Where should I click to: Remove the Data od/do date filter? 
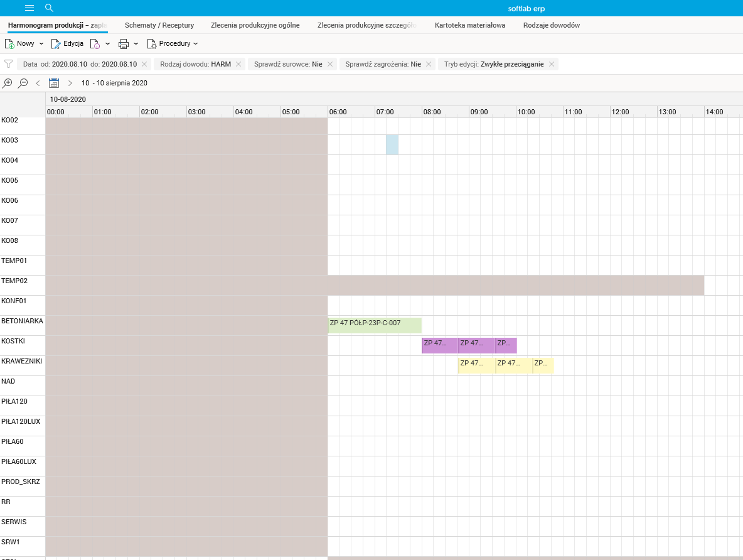(144, 64)
